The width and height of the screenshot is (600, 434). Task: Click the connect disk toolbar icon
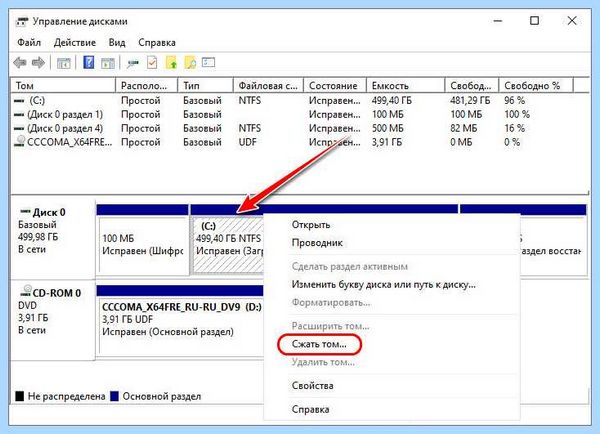click(133, 63)
